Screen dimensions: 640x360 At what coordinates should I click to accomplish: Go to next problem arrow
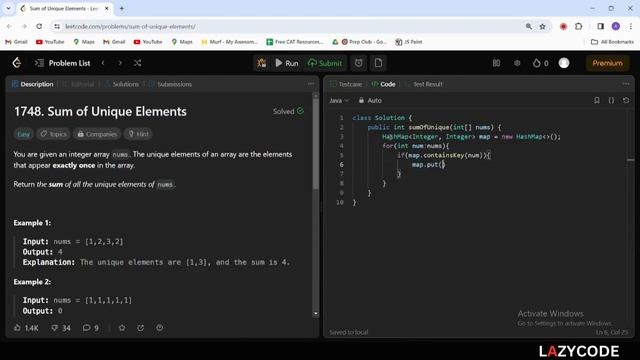(x=120, y=63)
